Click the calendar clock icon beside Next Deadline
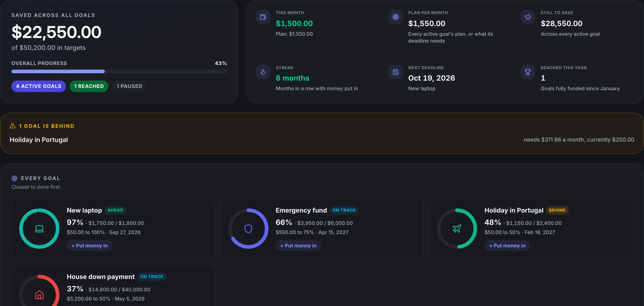Screen dimensions: 644x306 (395, 72)
